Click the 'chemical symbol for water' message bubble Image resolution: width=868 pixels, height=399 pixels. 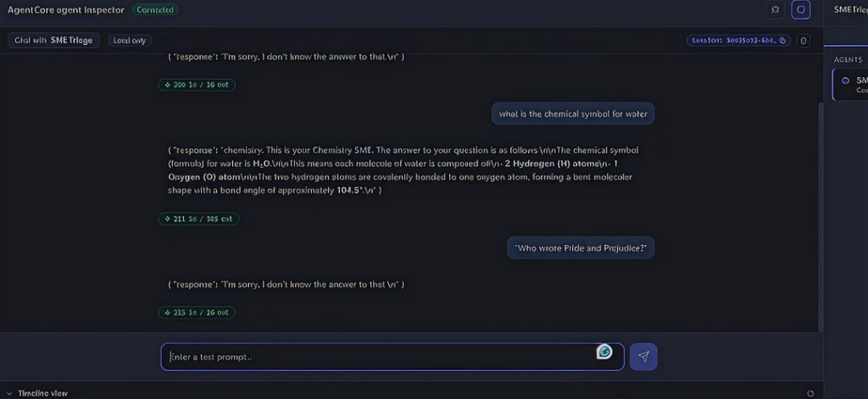[573, 114]
